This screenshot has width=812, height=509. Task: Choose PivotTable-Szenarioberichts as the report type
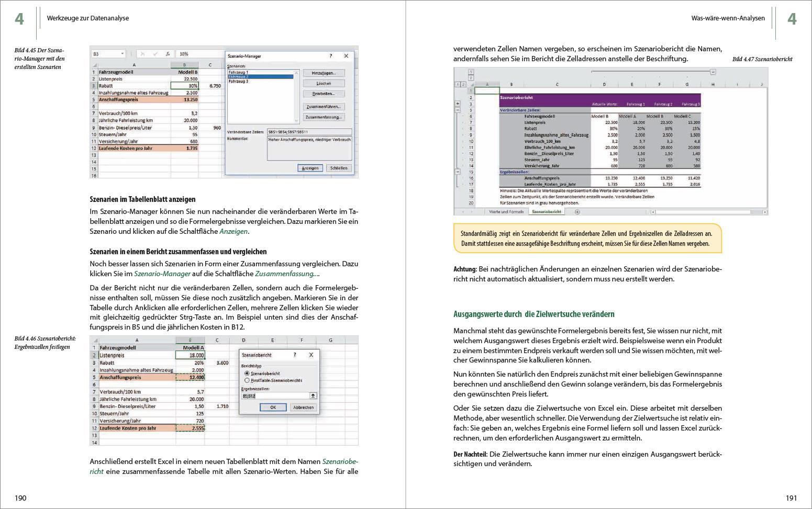247,380
